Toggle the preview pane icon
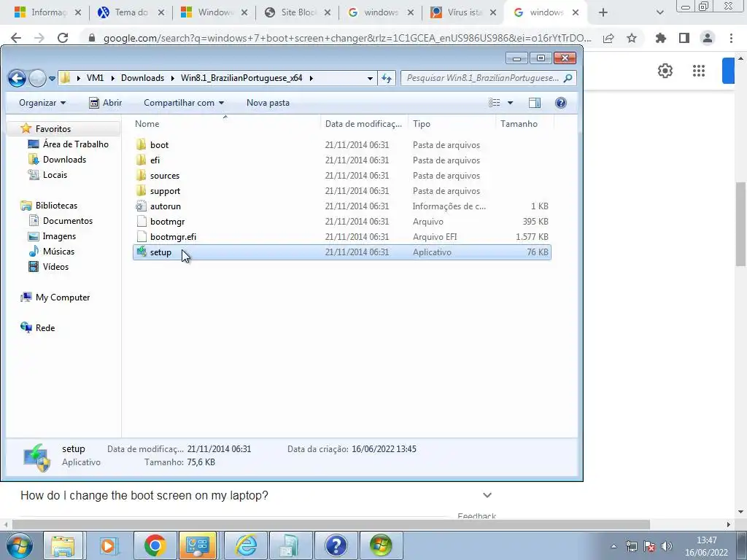The image size is (747, 560). tap(535, 103)
